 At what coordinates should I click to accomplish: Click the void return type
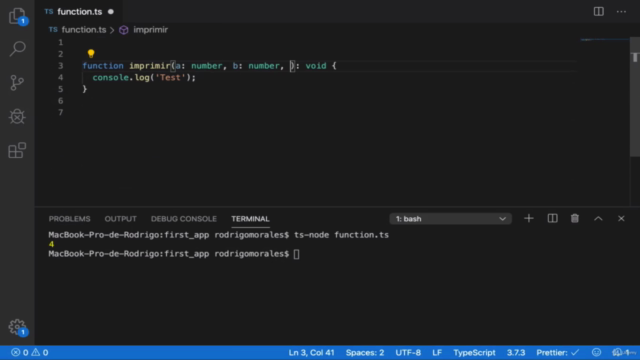[316, 66]
